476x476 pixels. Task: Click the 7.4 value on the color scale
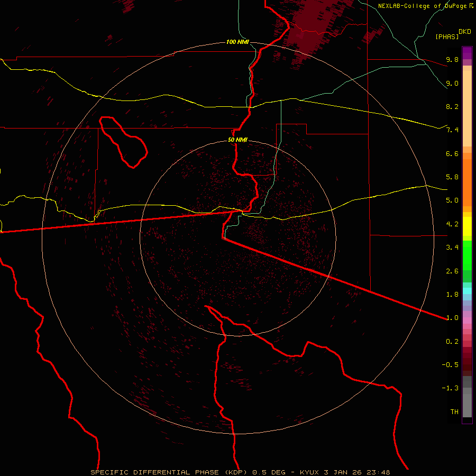coord(452,130)
